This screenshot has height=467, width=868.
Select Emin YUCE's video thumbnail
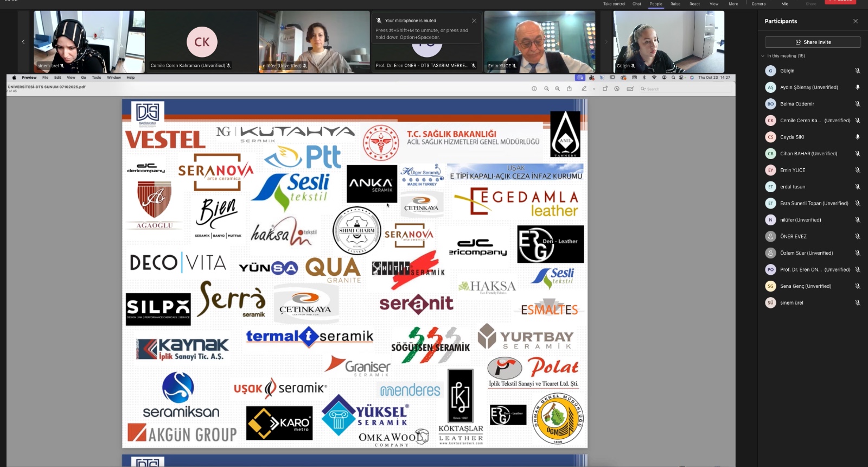click(539, 42)
